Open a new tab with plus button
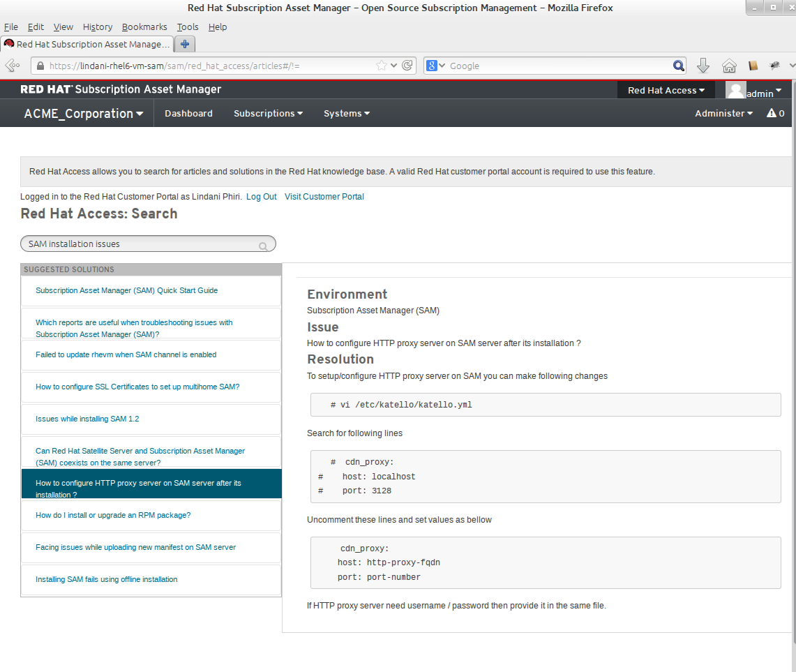This screenshot has width=796, height=672. (x=184, y=44)
